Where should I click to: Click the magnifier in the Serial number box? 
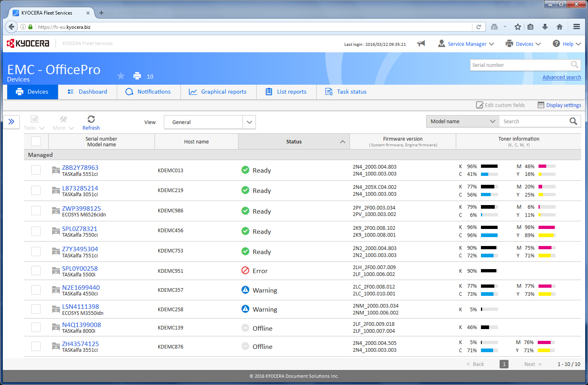tap(575, 64)
